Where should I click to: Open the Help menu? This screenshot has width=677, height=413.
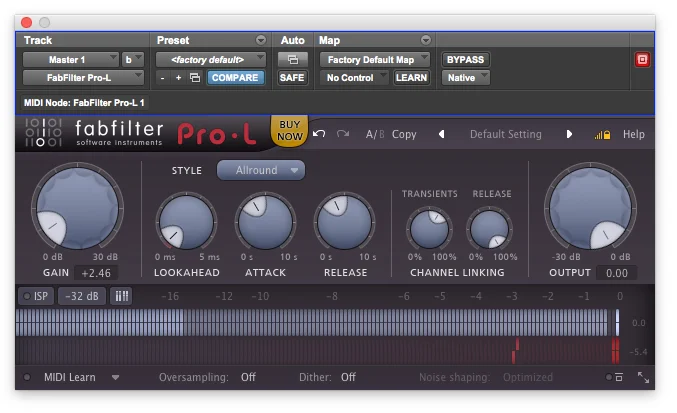[633, 134]
